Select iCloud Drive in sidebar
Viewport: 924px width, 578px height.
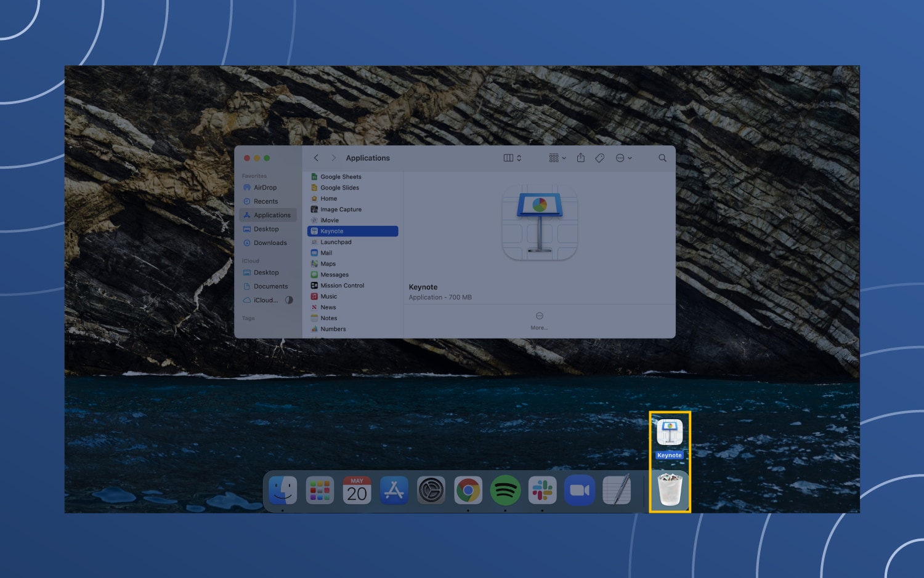point(265,300)
